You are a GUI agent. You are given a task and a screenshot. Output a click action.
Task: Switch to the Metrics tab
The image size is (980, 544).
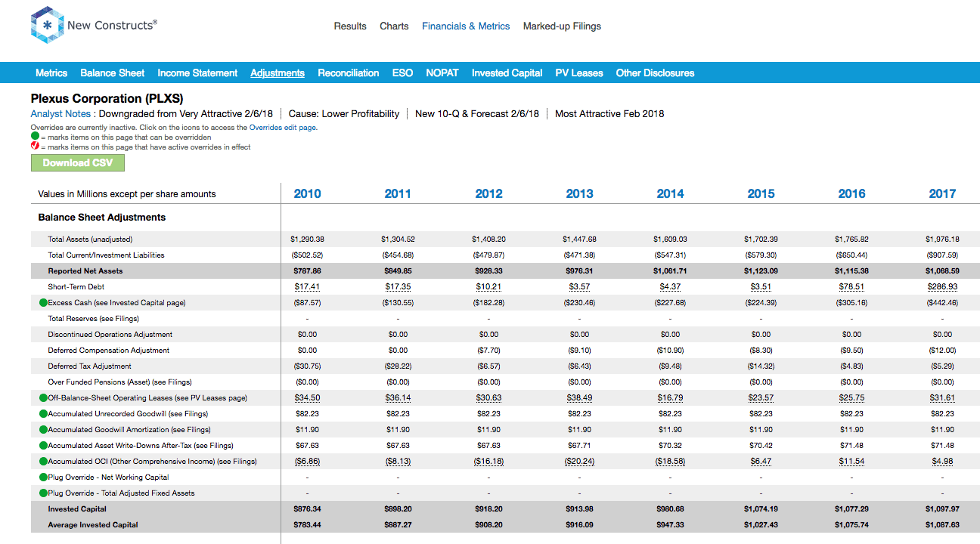51,73
